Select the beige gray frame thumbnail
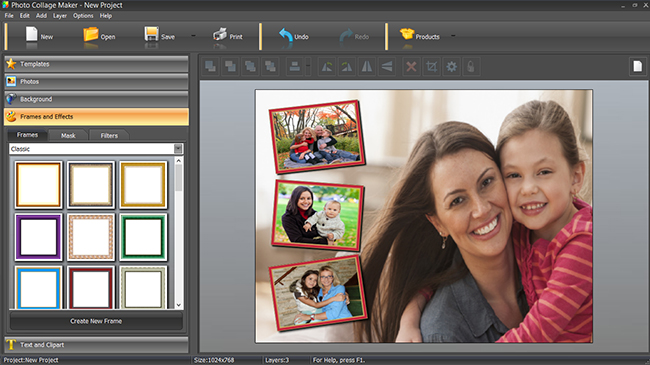Viewport: 650px width, 365px height. [143, 287]
